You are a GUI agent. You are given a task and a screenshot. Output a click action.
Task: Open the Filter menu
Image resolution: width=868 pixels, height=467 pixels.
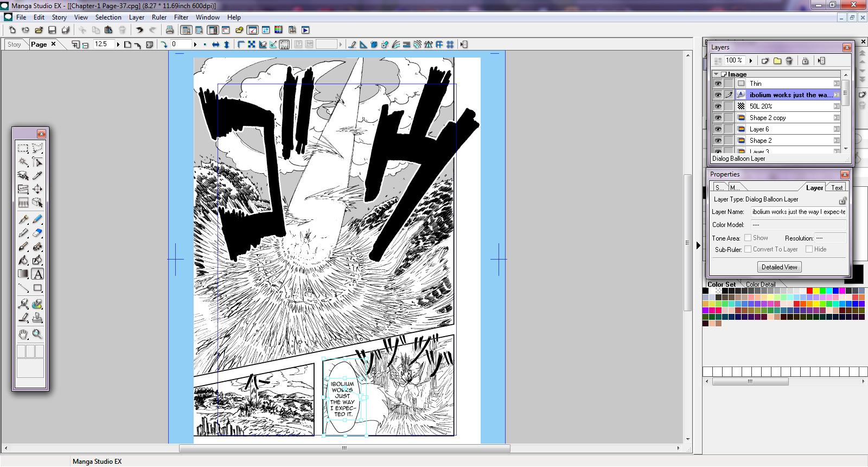tap(181, 17)
